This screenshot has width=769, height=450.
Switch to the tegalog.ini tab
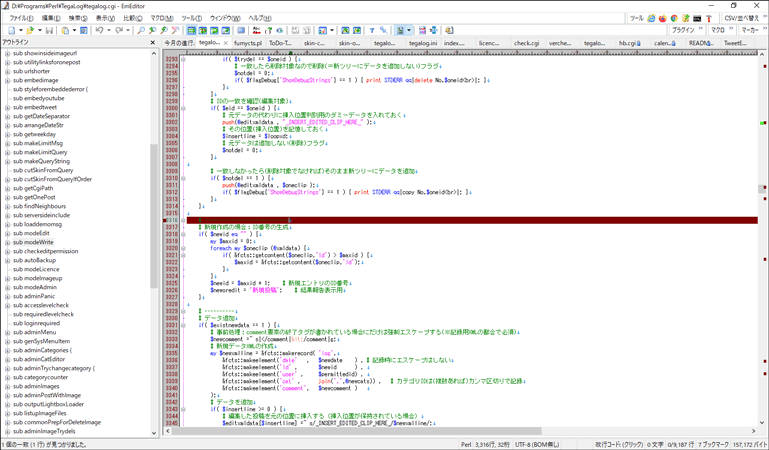click(x=423, y=43)
